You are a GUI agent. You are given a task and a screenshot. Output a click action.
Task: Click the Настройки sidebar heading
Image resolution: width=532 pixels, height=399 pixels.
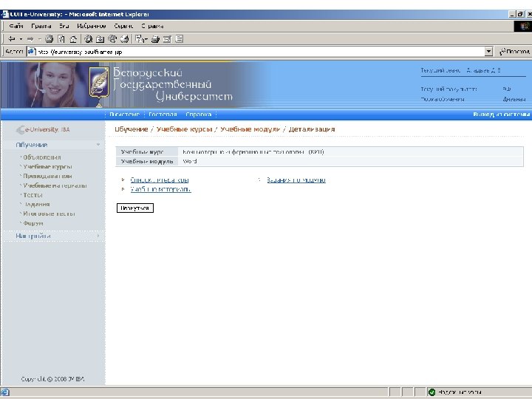(x=33, y=236)
